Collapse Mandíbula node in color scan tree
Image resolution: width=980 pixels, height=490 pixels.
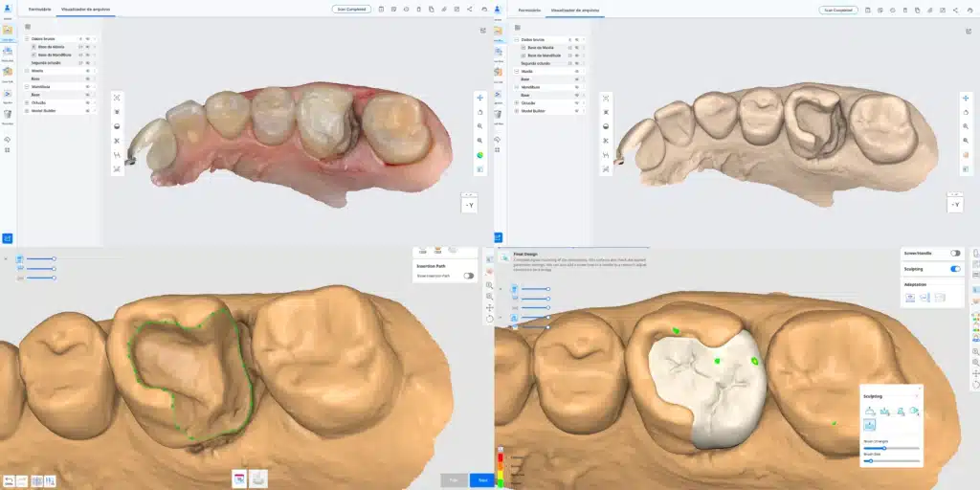[x=27, y=87]
